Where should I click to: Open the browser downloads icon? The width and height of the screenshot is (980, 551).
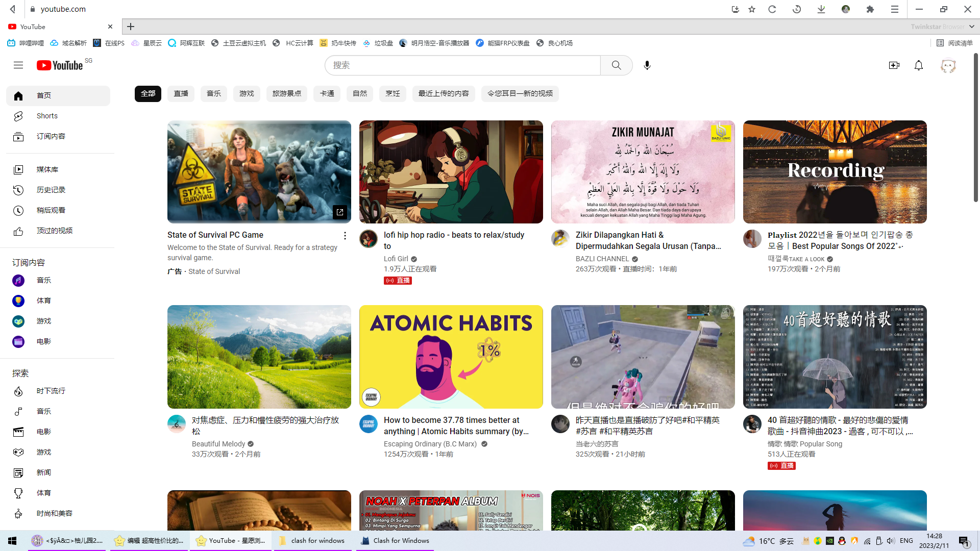821,9
